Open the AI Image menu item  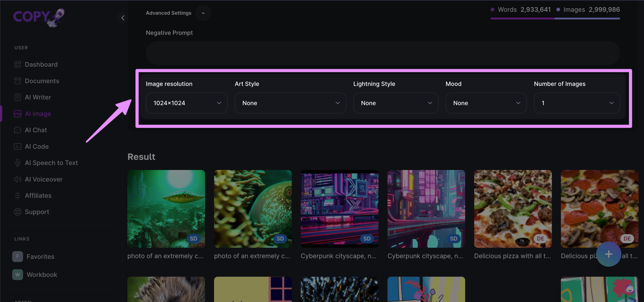(x=38, y=114)
